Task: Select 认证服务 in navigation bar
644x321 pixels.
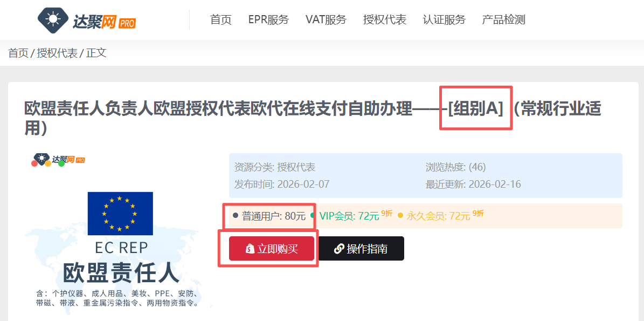Action: coord(445,19)
